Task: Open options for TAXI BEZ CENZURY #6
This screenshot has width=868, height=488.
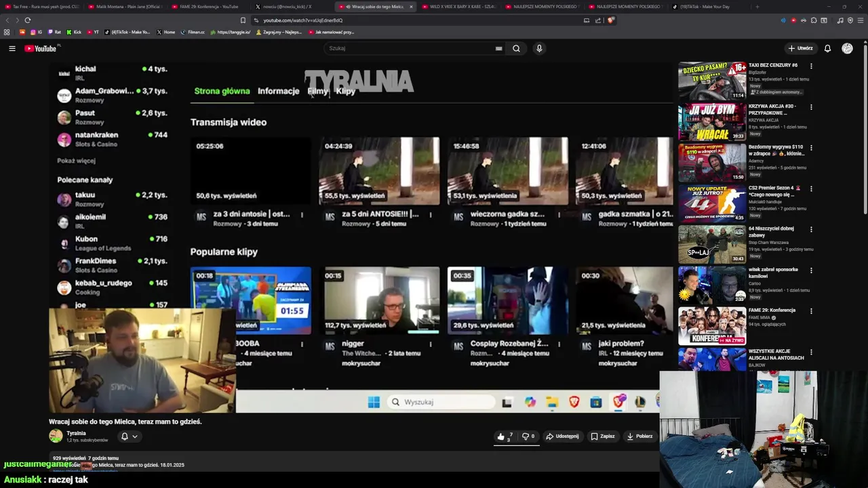Action: pyautogui.click(x=811, y=66)
